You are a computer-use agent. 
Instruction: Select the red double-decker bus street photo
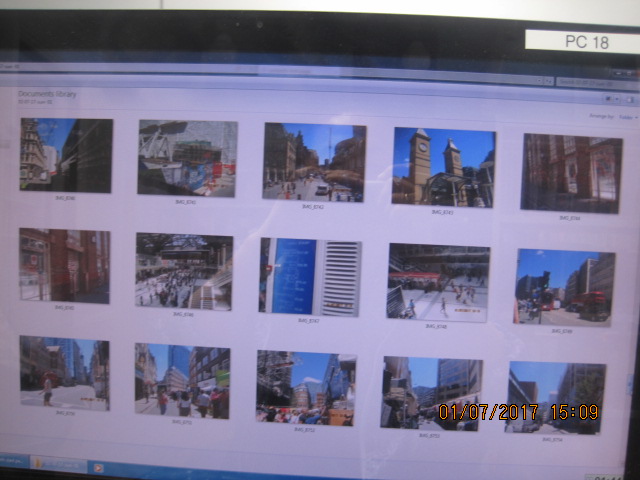tap(564, 287)
